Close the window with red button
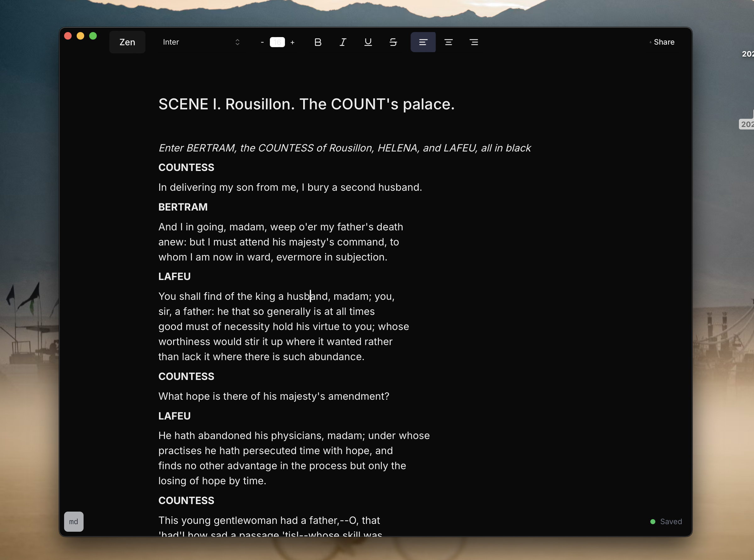Screen dimensions: 754x560 (x=68, y=36)
